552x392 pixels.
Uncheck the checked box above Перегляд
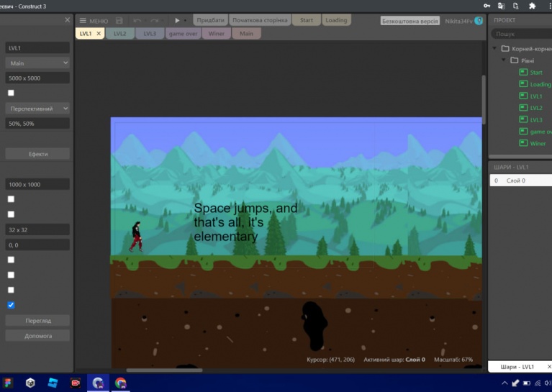click(x=11, y=305)
